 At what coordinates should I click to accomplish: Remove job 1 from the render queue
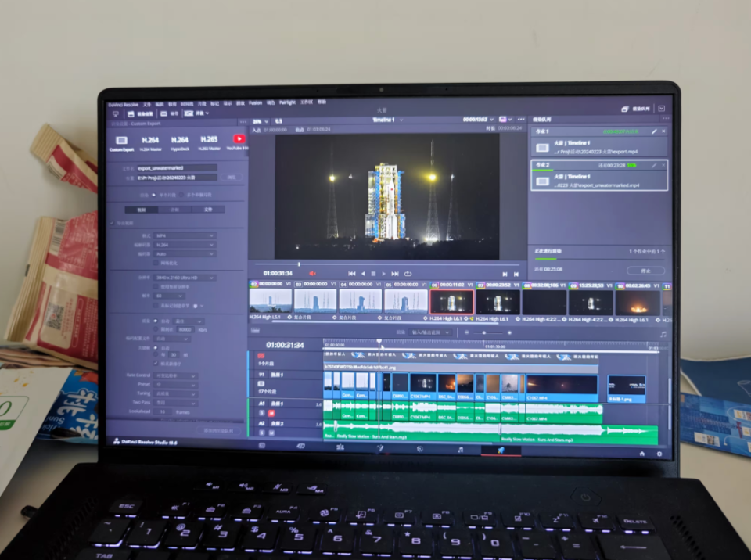click(x=663, y=131)
